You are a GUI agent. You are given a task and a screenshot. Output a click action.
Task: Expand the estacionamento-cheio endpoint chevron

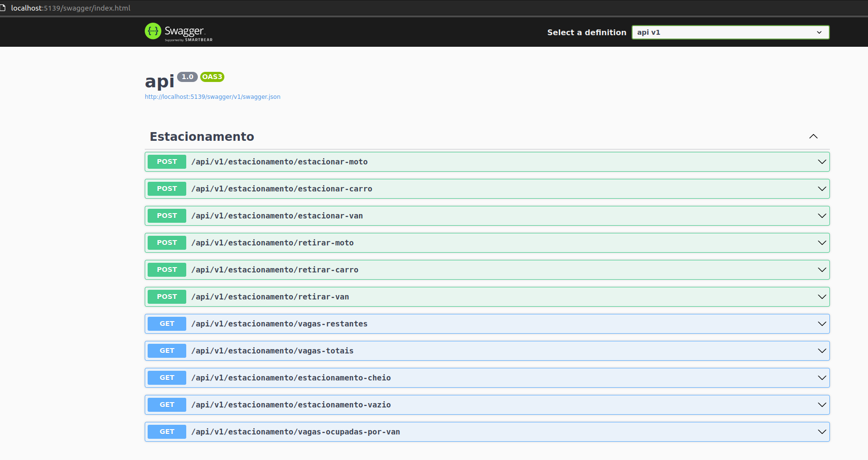822,378
